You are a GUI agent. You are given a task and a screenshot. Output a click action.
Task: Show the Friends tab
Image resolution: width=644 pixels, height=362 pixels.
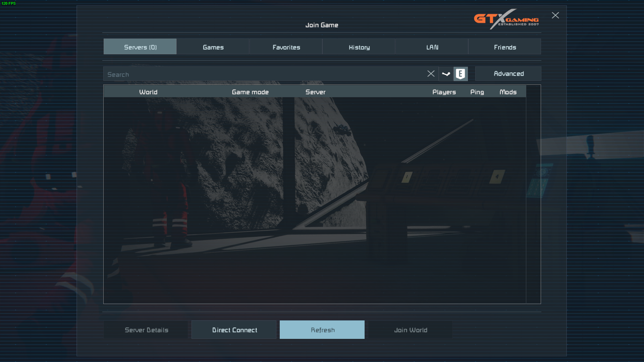[505, 47]
